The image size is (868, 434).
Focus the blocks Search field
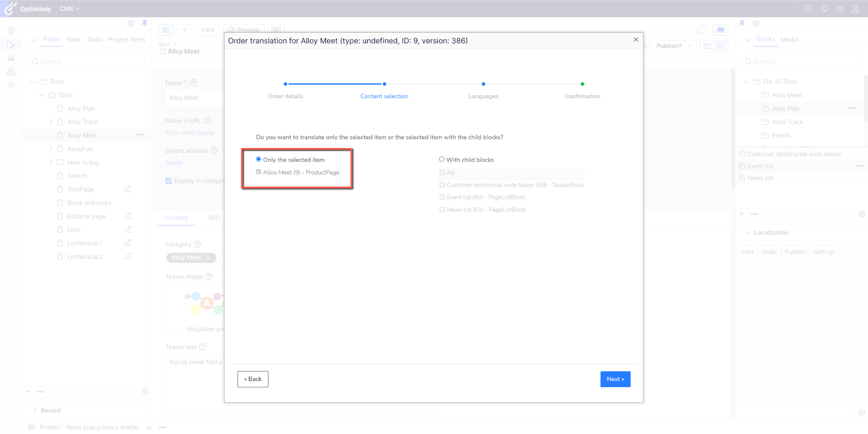pos(802,61)
